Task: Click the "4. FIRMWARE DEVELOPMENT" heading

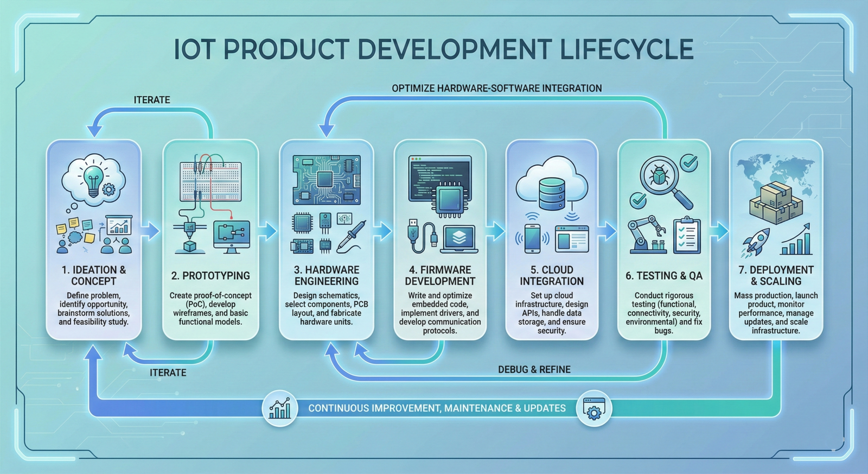Action: tap(440, 275)
